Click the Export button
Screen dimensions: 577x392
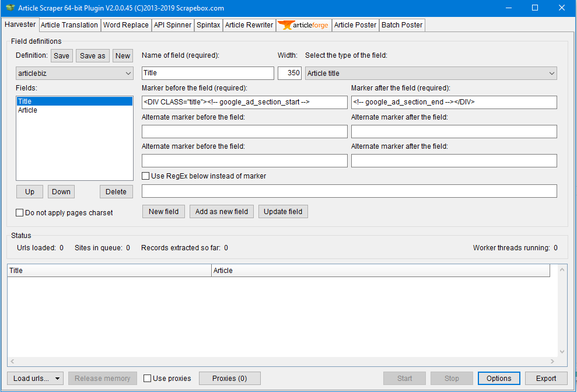coord(546,379)
